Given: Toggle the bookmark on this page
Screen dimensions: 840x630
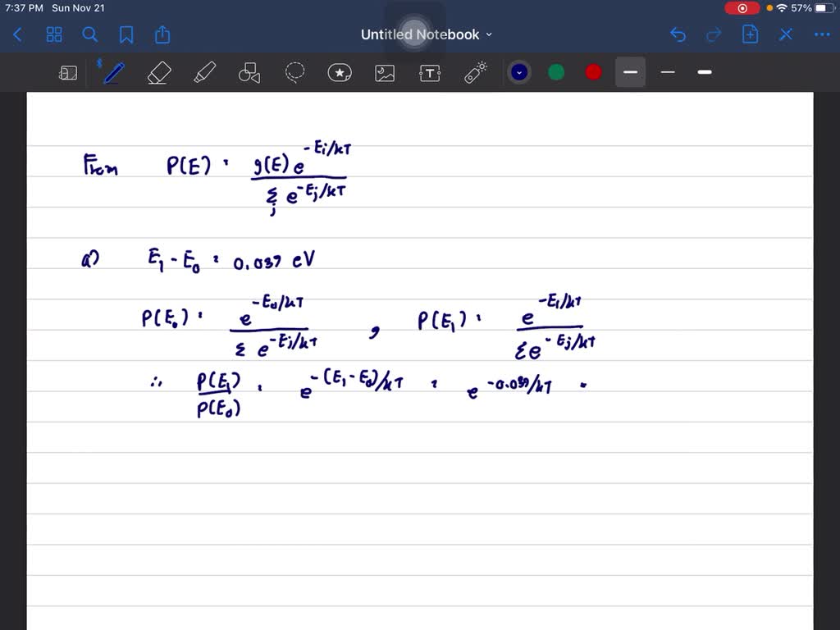Looking at the screenshot, I should 126,34.
